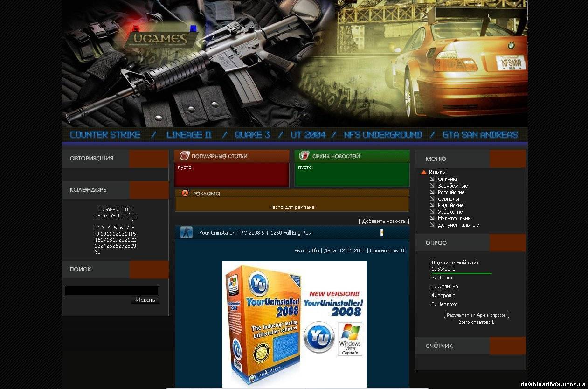Image resolution: width=588 pixels, height=389 pixels.
Task: Click the Июнь 2008 calendar title
Action: 115,209
